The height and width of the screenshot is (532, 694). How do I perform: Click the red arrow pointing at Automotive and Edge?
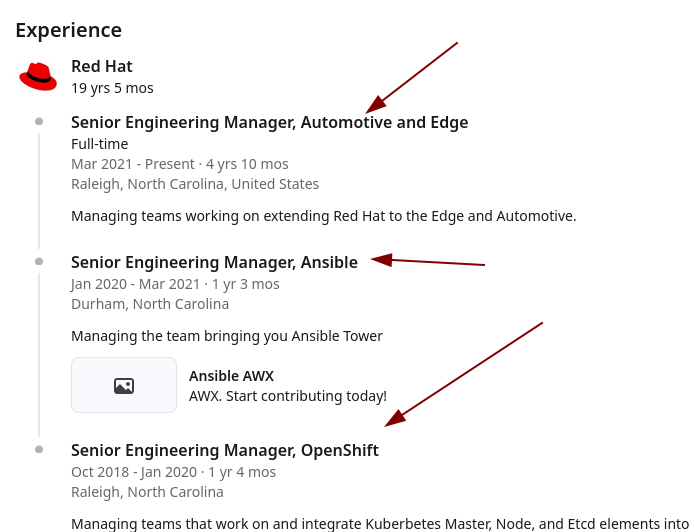coord(412,77)
